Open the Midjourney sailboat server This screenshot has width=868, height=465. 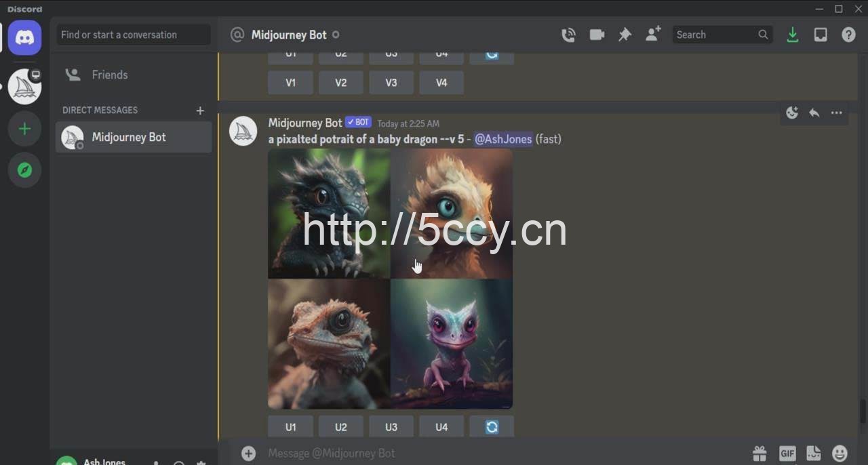click(x=25, y=87)
